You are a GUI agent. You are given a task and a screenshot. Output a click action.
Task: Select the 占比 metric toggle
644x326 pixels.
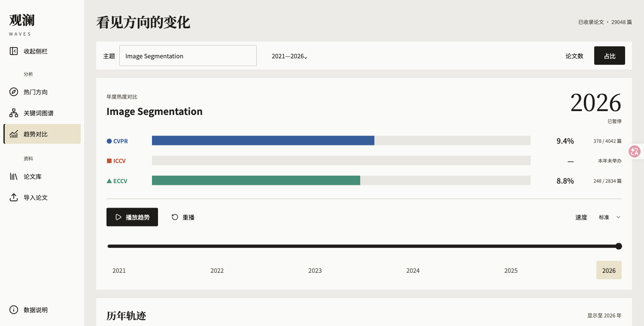pos(610,56)
